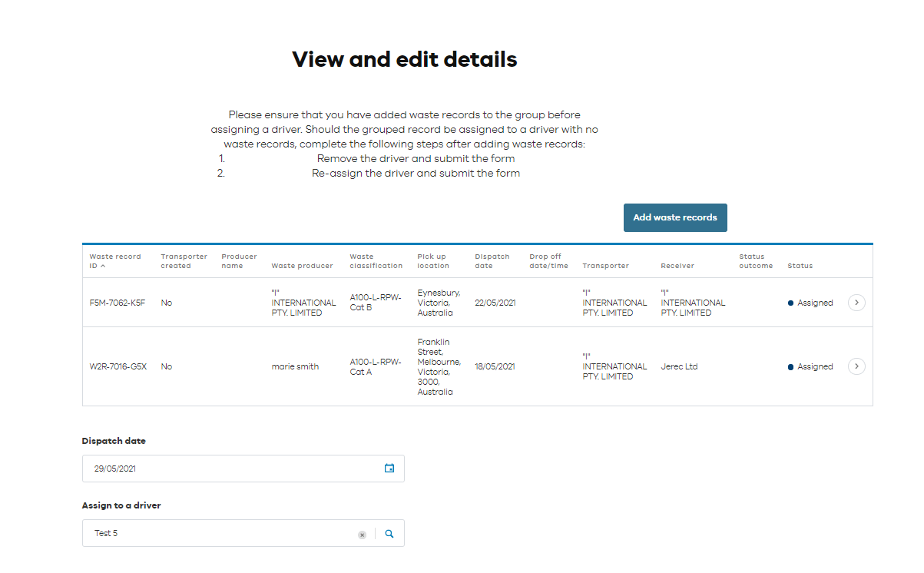The height and width of the screenshot is (573, 924).
Task: Select waste record ID W2R-7016-G5X
Action: (x=118, y=366)
